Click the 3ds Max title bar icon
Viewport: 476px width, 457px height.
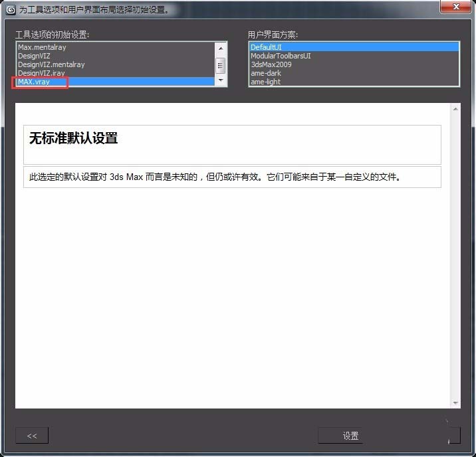coord(11,10)
